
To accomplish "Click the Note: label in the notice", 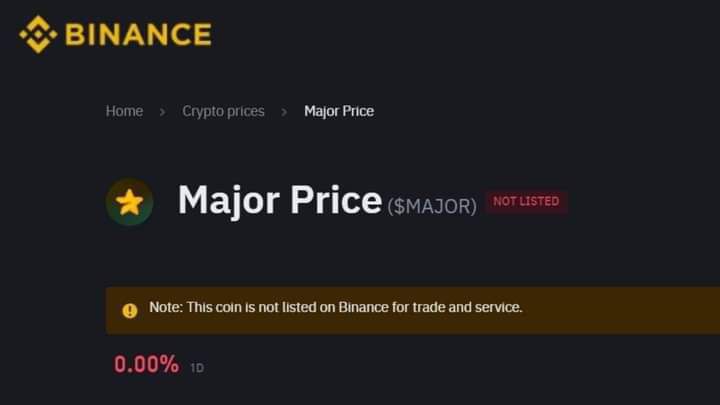I will coord(166,307).
